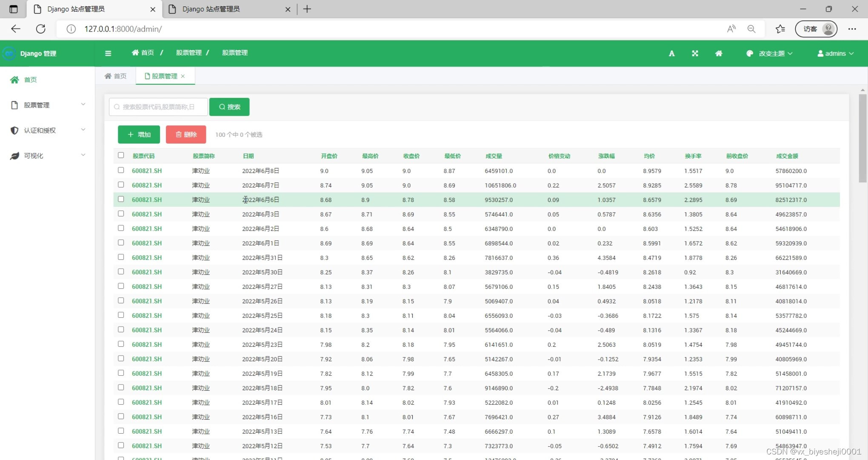Screen dimensions: 868x460
Task: Close the second Django browser tab
Action: pyautogui.click(x=288, y=9)
